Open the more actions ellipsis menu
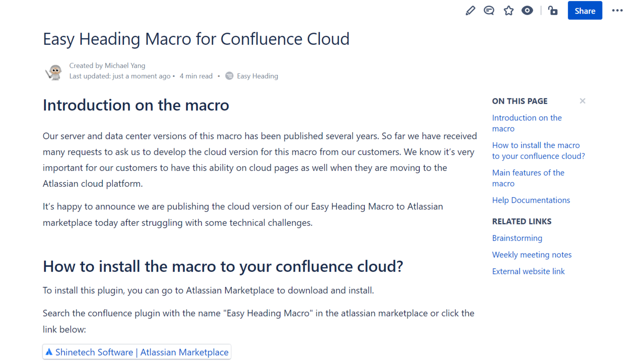The image size is (640, 364). pyautogui.click(x=617, y=10)
